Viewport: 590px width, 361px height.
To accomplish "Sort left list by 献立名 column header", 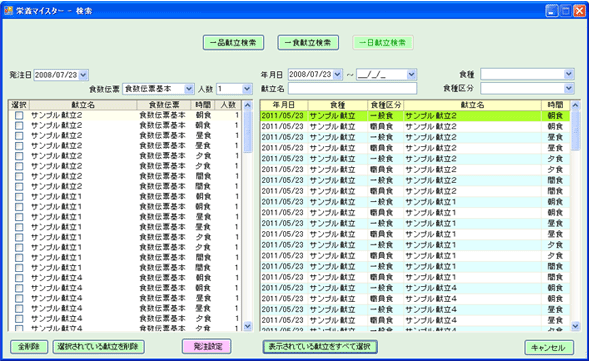I will 83,105.
